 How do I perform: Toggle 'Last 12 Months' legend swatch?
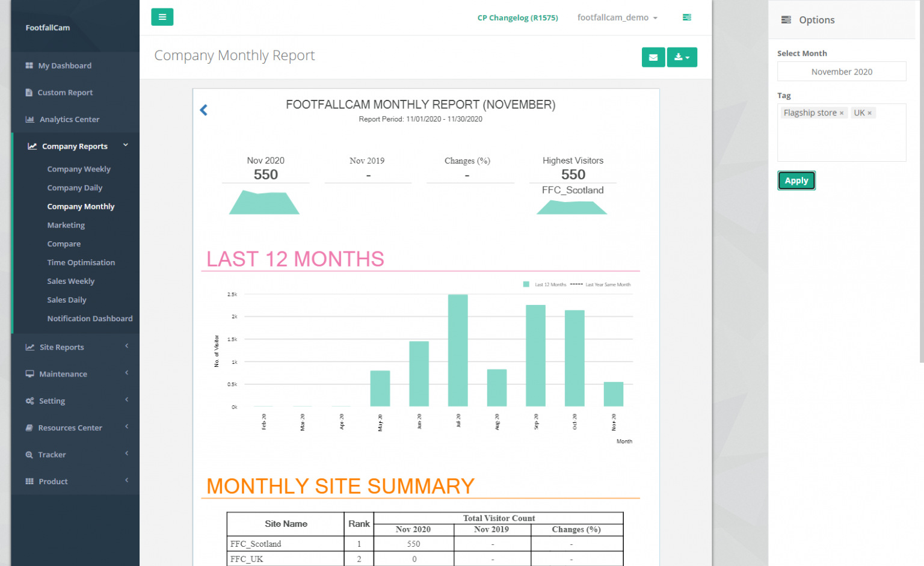click(526, 285)
